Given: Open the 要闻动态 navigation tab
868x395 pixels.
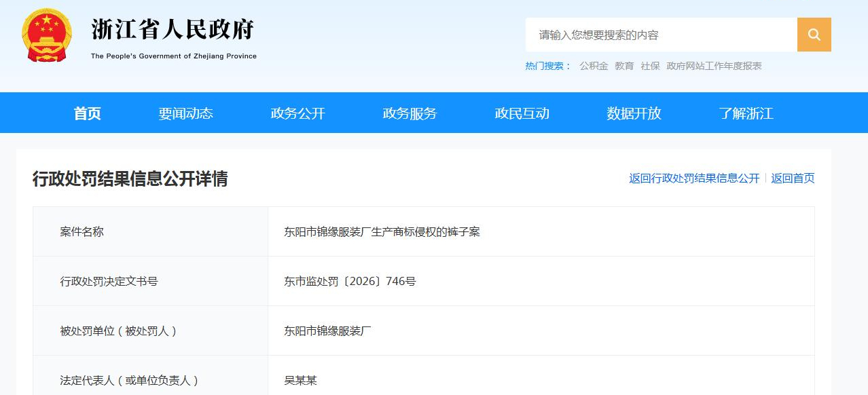Looking at the screenshot, I should pos(186,113).
